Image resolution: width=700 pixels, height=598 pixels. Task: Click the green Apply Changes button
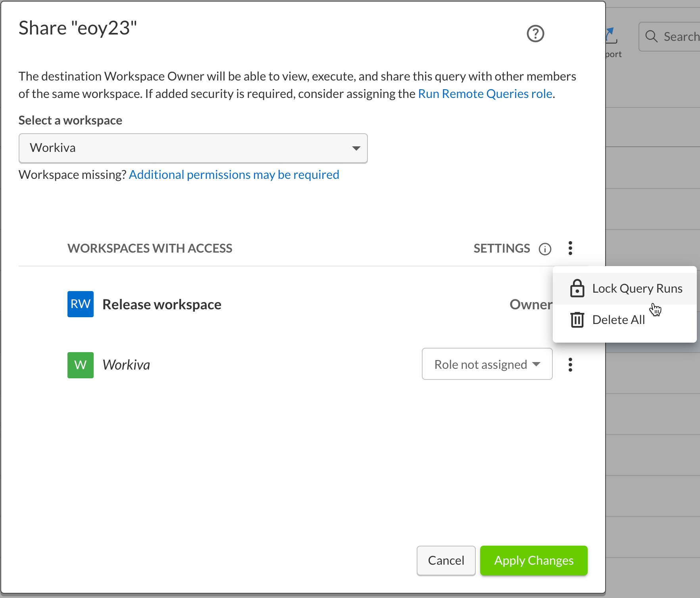point(533,560)
